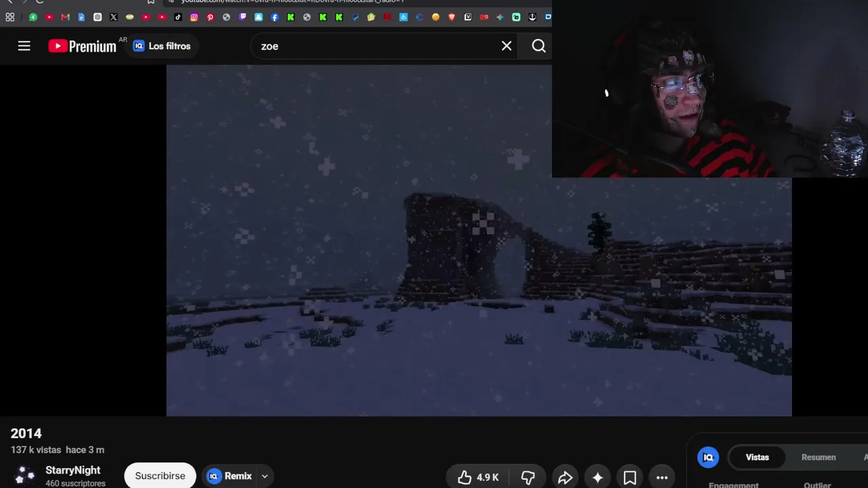868x488 pixels.
Task: Switch to the Vistas tab
Action: pyautogui.click(x=757, y=457)
